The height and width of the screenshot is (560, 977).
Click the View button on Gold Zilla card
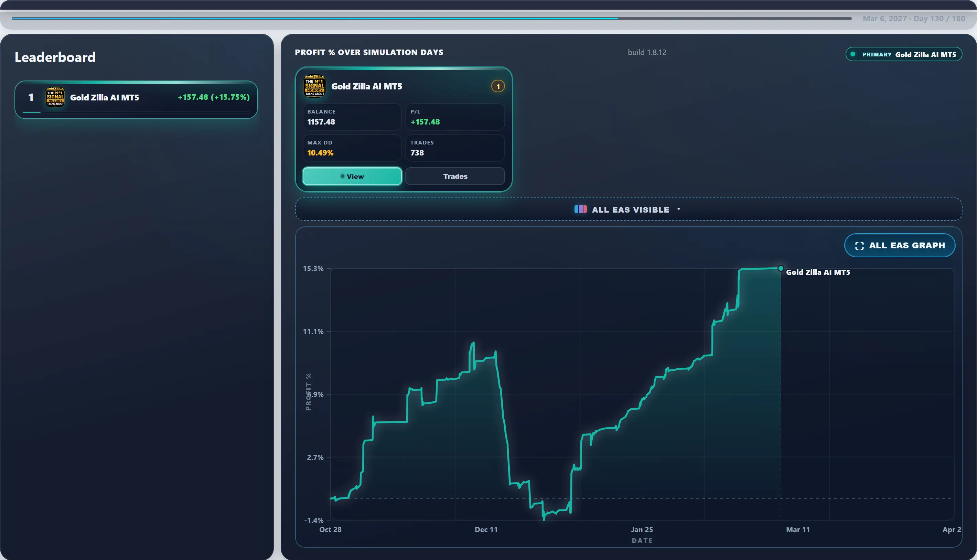pos(352,176)
